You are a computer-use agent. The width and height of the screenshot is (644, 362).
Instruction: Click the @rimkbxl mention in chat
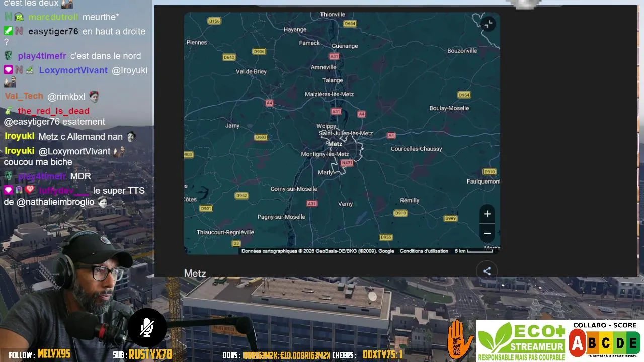click(66, 97)
